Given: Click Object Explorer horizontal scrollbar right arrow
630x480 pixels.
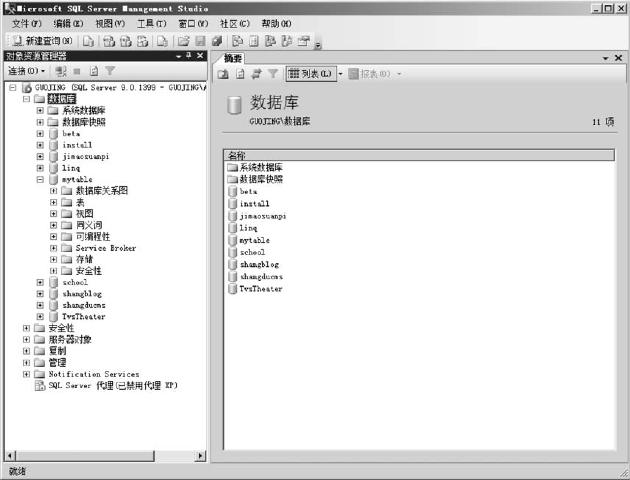Looking at the screenshot, I should pos(200,455).
